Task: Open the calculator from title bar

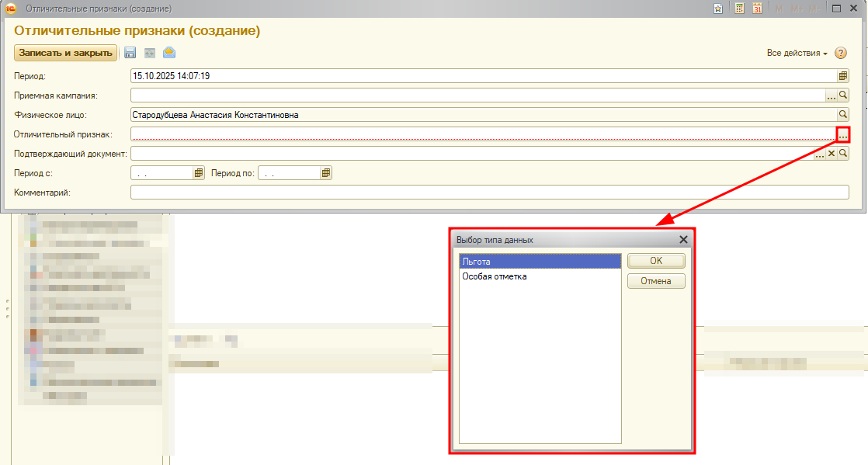Action: [739, 9]
